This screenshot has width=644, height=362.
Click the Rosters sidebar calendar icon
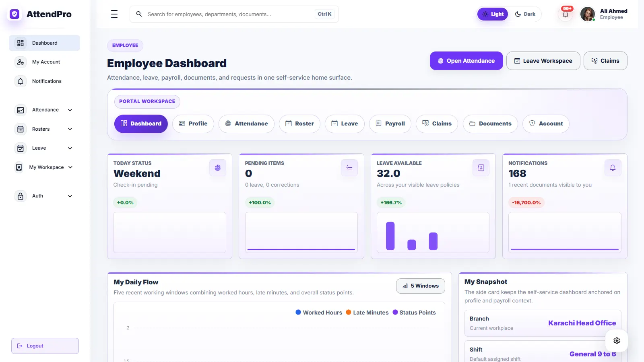coord(21,129)
